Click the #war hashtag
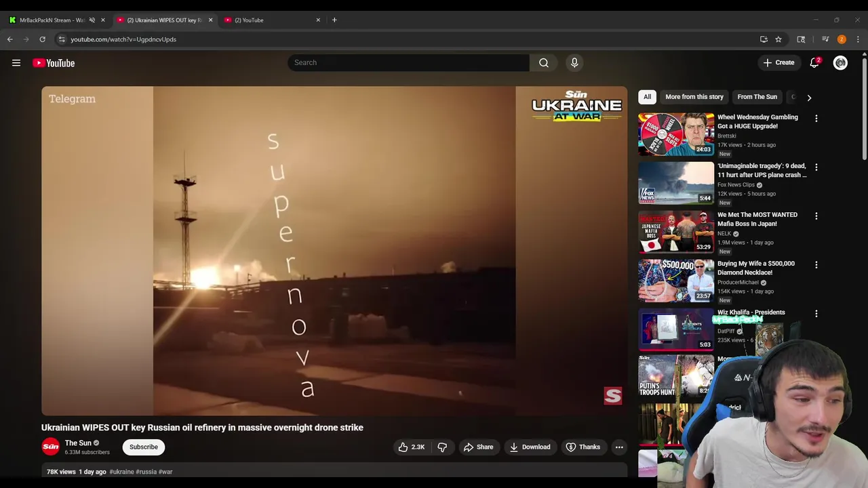This screenshot has height=488, width=868. click(x=165, y=472)
